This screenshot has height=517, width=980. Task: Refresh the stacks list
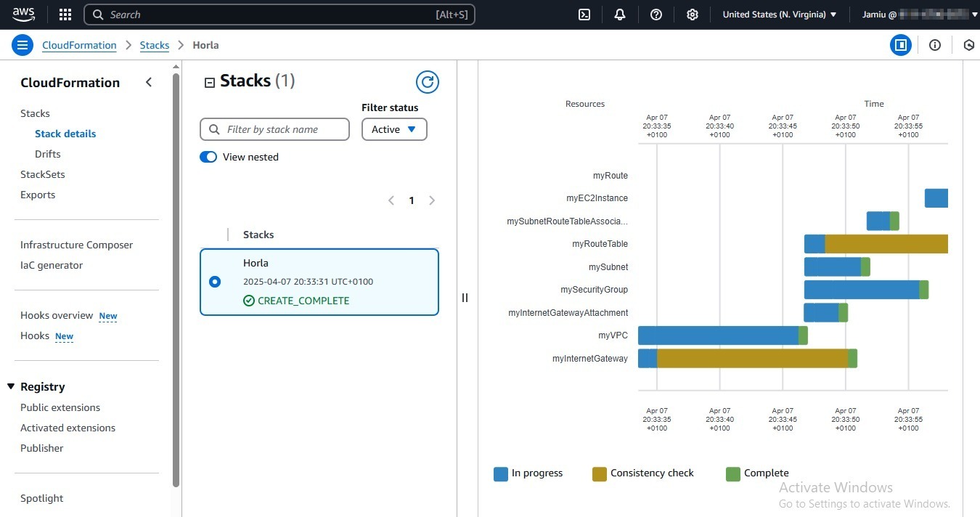(x=428, y=82)
